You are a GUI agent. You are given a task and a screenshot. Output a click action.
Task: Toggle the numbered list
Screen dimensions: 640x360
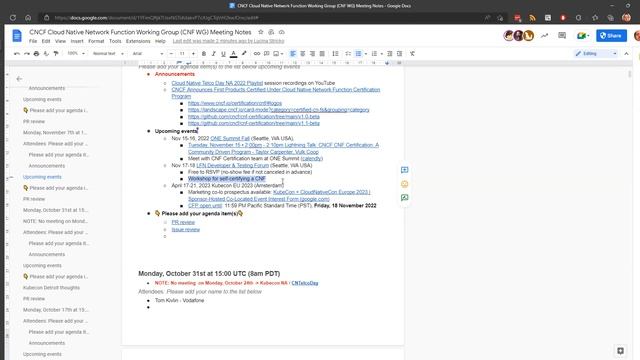[374, 53]
